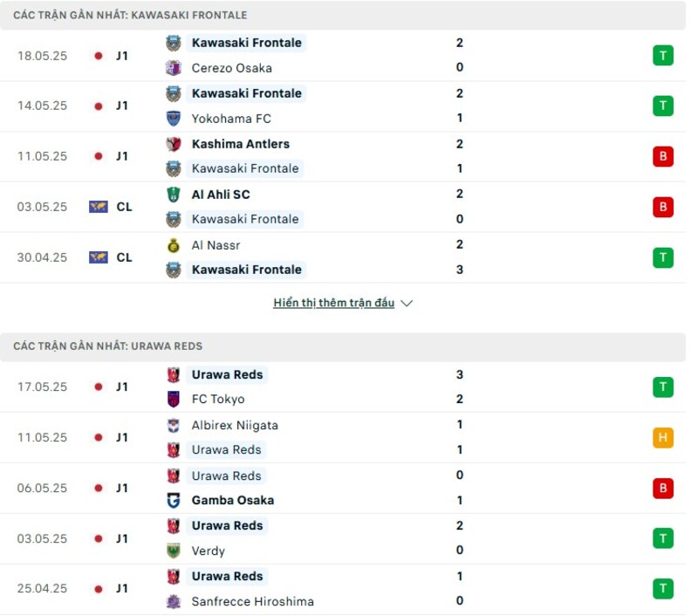Open the Kashima Antlers crest icon
This screenshot has width=698, height=616.
point(173,144)
